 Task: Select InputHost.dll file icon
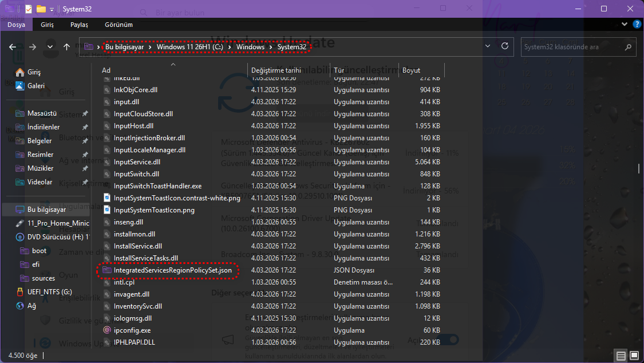click(107, 126)
